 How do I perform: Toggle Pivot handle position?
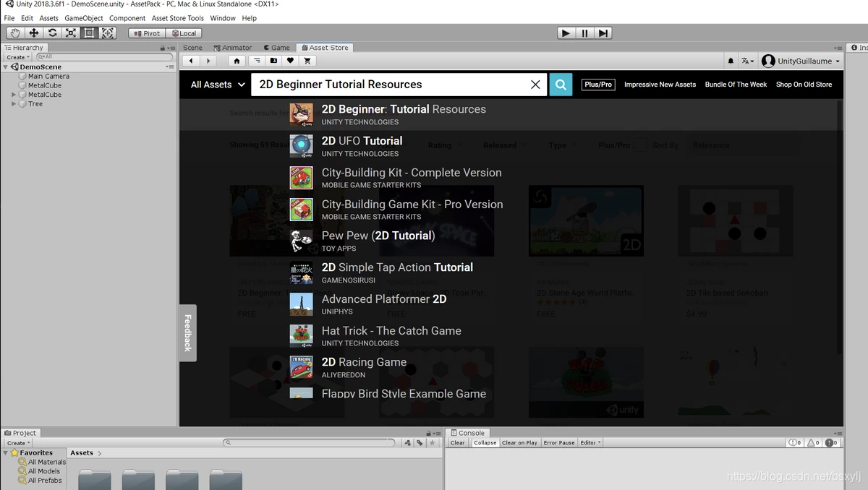(147, 33)
